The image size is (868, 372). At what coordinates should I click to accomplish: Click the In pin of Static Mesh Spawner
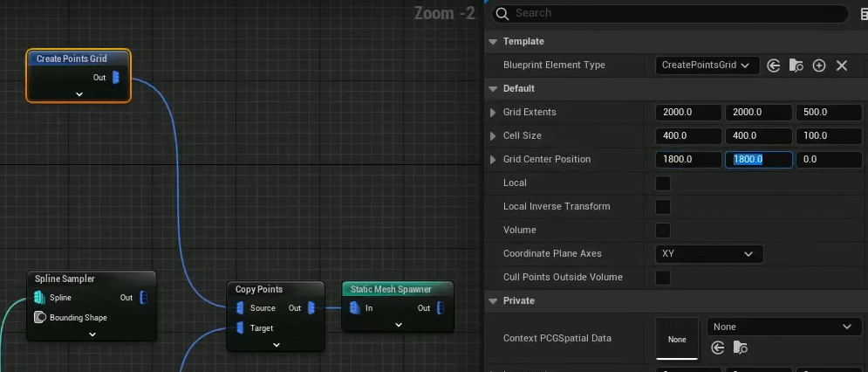coord(355,307)
